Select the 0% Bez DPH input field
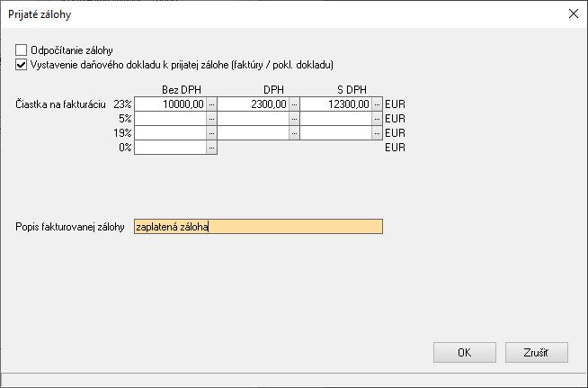Viewport: 588px width, 388px height. click(x=170, y=147)
